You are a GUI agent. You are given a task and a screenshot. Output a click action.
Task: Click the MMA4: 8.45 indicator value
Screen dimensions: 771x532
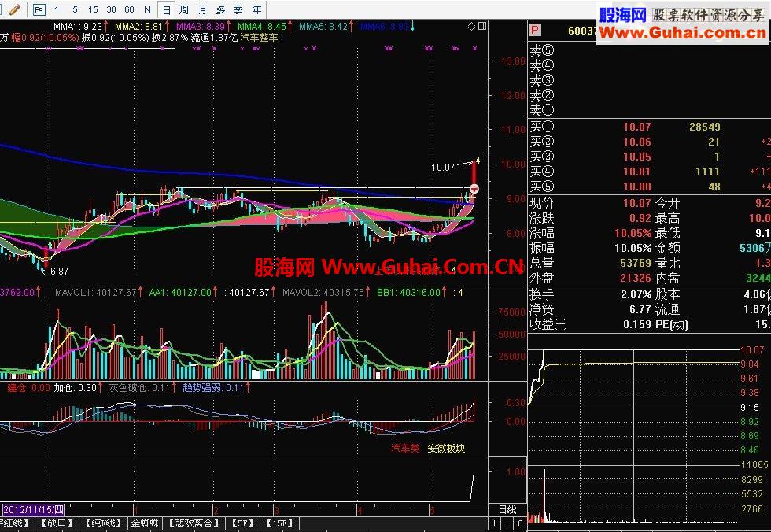[261, 27]
